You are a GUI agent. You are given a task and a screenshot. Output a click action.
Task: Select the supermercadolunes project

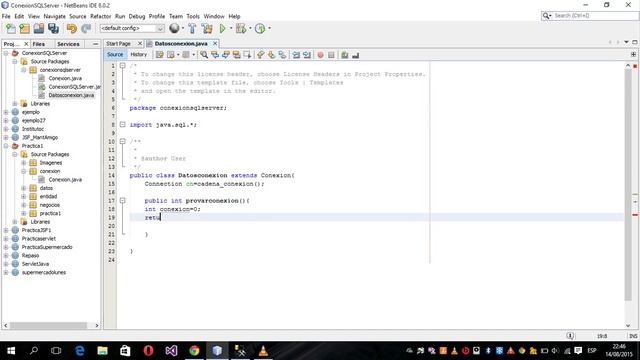coord(44,272)
